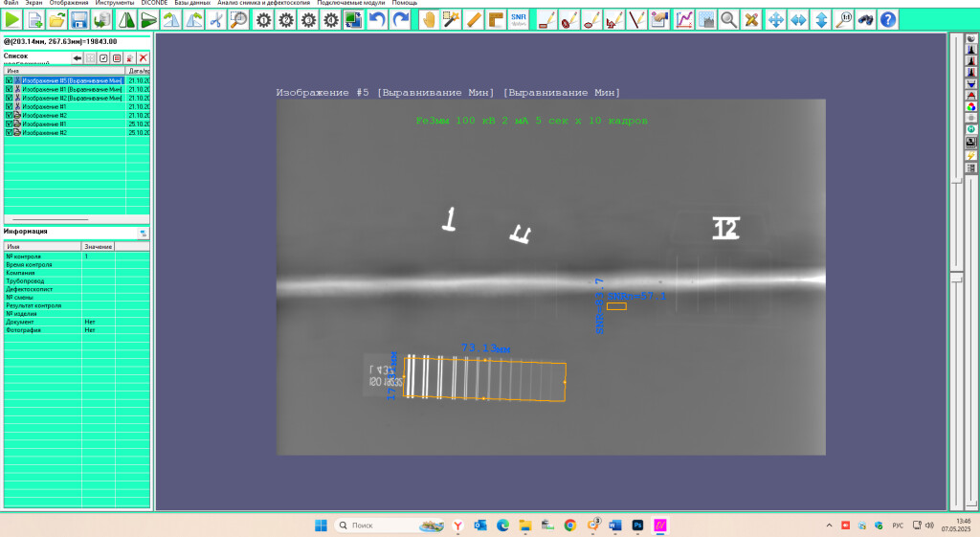Click the 1:1 zoom magnifier icon
This screenshot has height=537, width=980.
tap(843, 19)
